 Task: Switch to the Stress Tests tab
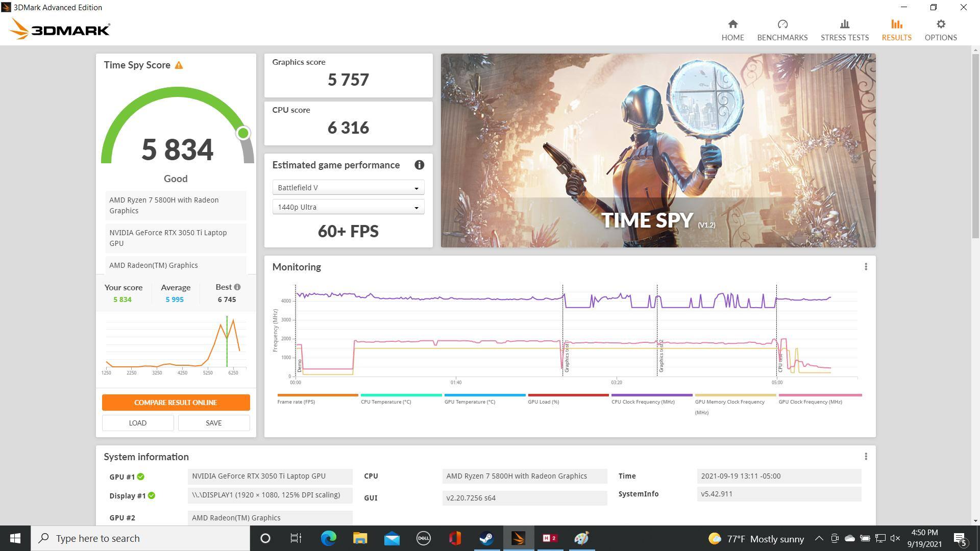[x=844, y=30]
